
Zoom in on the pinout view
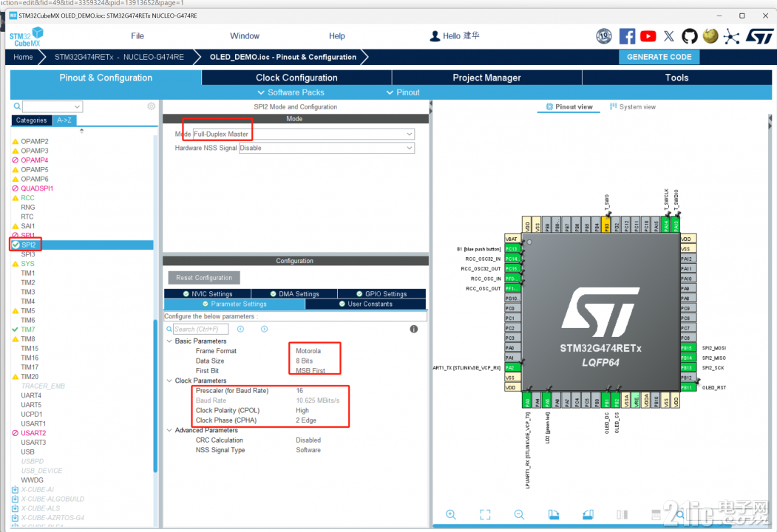(451, 515)
